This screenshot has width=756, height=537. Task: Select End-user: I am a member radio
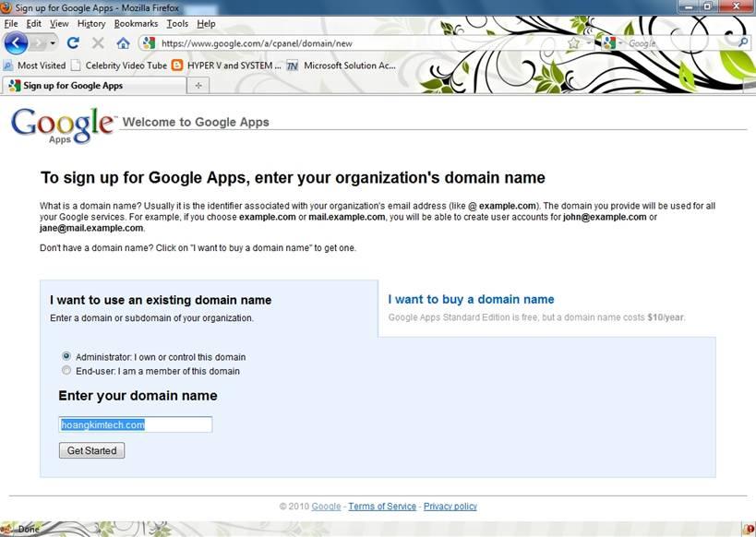(66, 370)
